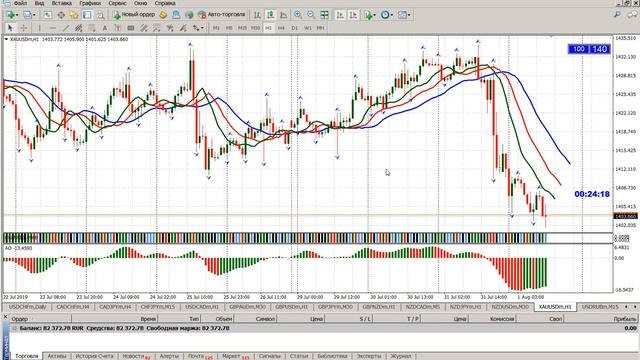Click the current price label on scale
This screenshot has height=360, width=640.
tap(625, 216)
